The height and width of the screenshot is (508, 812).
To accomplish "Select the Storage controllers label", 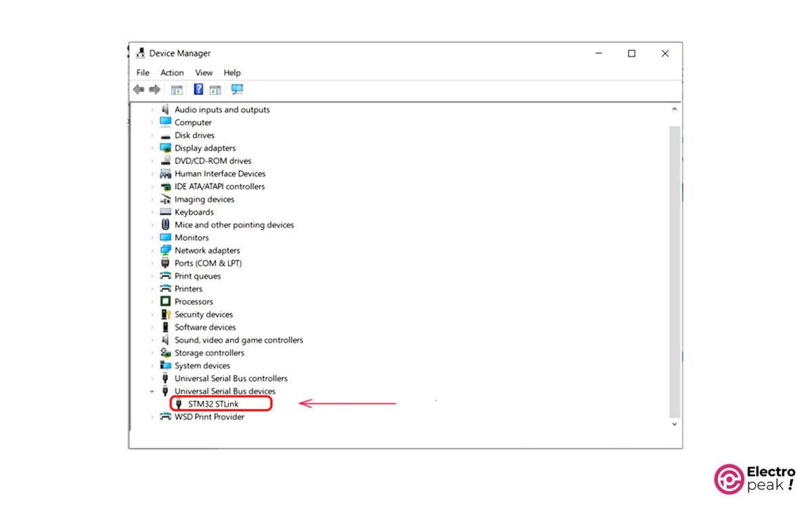I will click(209, 353).
